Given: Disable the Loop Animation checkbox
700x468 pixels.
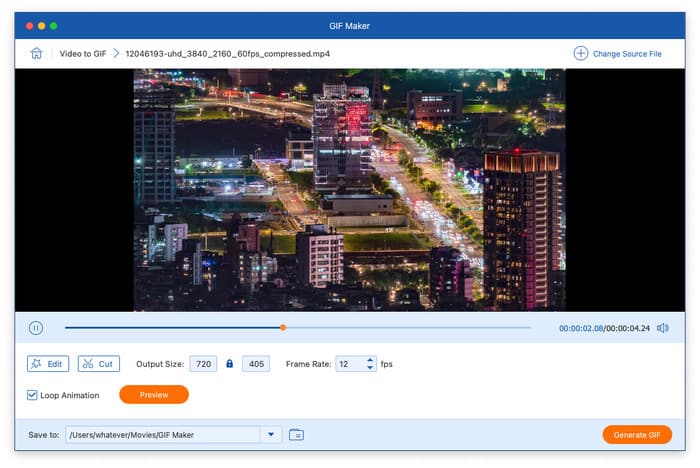Looking at the screenshot, I should (x=33, y=395).
